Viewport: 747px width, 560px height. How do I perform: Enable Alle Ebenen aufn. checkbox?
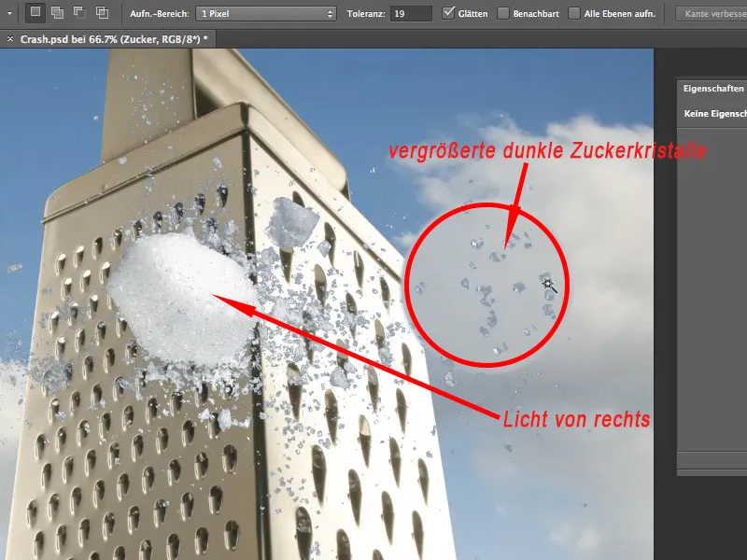click(574, 13)
